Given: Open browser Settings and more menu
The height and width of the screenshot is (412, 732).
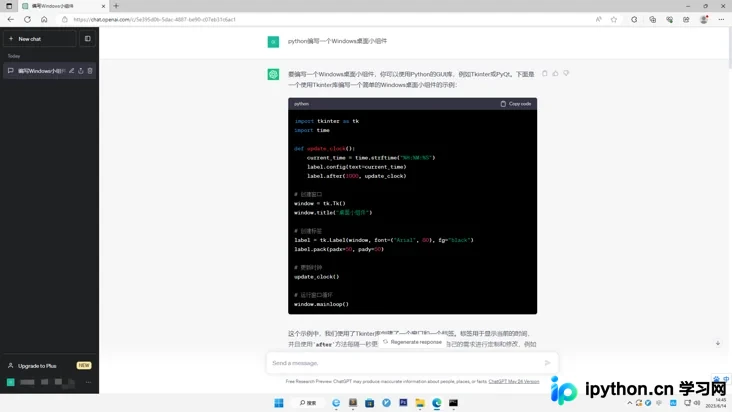Looking at the screenshot, I should 722,20.
